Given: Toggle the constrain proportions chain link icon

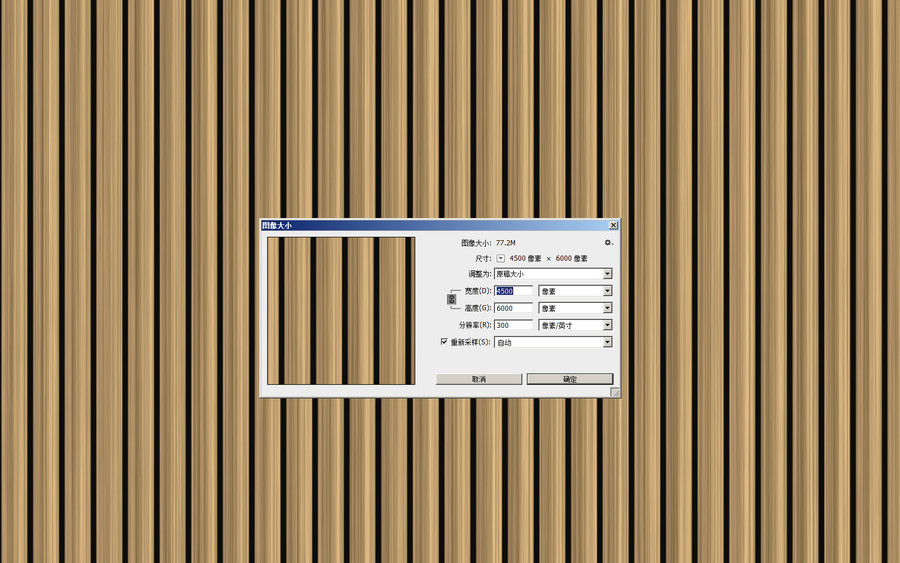Looking at the screenshot, I should pyautogui.click(x=452, y=299).
